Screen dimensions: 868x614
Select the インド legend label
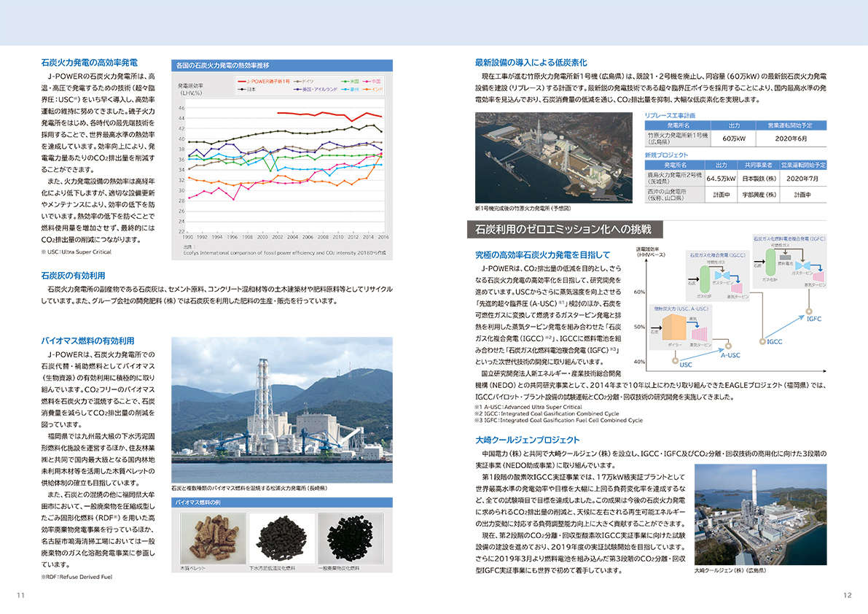(x=377, y=89)
